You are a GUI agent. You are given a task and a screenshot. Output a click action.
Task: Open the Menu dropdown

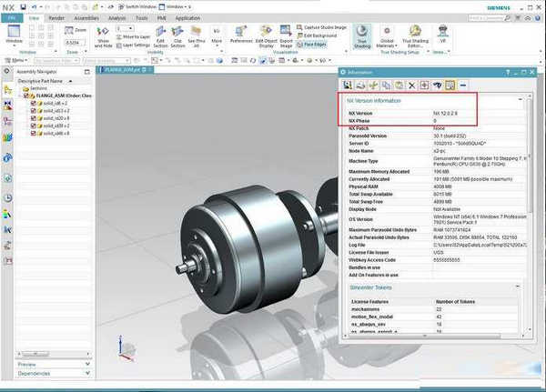point(15,61)
